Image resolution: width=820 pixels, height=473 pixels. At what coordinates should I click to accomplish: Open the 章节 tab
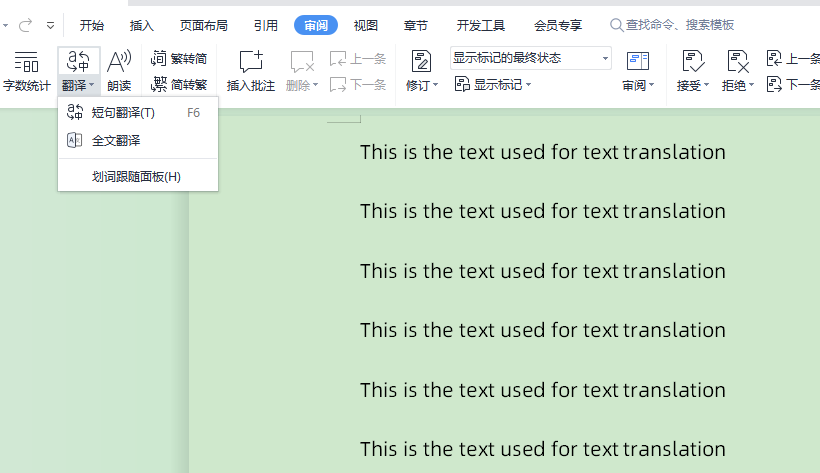(x=416, y=25)
